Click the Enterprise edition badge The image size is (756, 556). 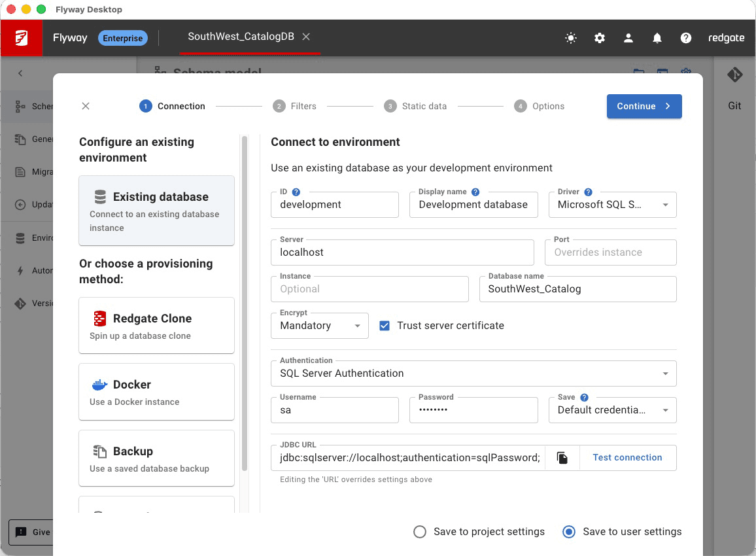pyautogui.click(x=122, y=38)
